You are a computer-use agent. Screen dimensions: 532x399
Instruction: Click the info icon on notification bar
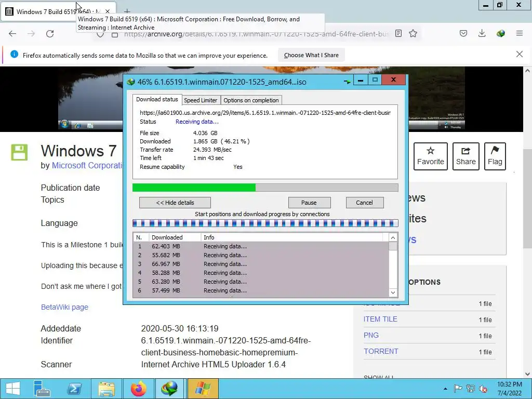14,54
